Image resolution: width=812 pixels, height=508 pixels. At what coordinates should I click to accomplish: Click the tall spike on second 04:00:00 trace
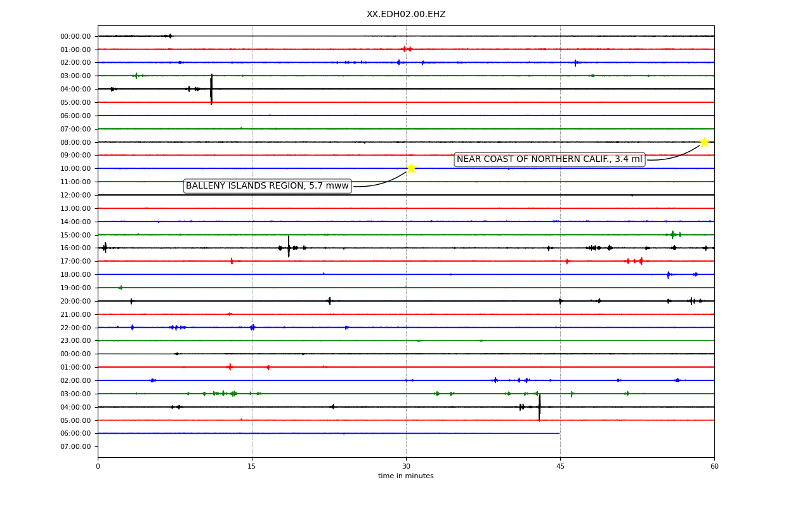coord(539,407)
